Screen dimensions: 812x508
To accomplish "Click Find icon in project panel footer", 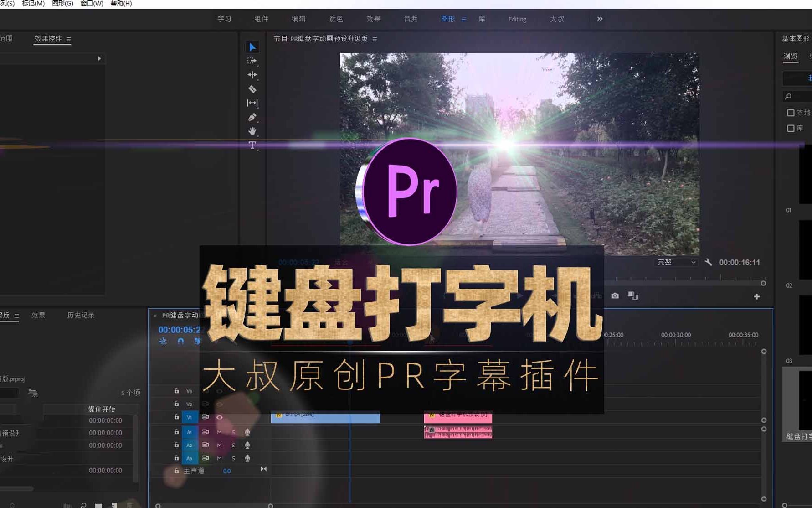I will [x=83, y=505].
